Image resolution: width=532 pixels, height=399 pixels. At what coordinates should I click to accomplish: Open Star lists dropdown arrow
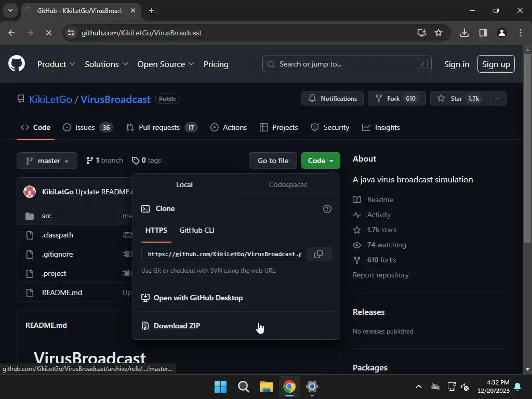(x=498, y=98)
